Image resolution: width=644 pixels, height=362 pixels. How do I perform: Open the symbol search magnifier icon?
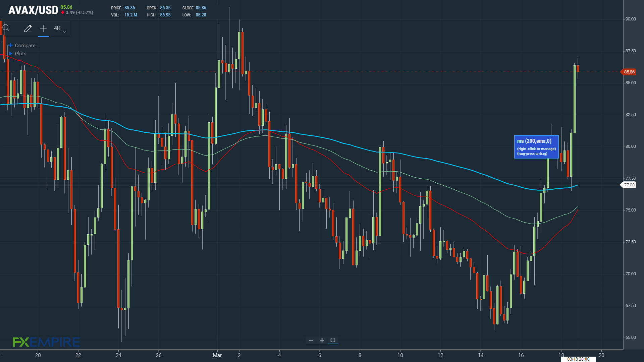pos(6,28)
